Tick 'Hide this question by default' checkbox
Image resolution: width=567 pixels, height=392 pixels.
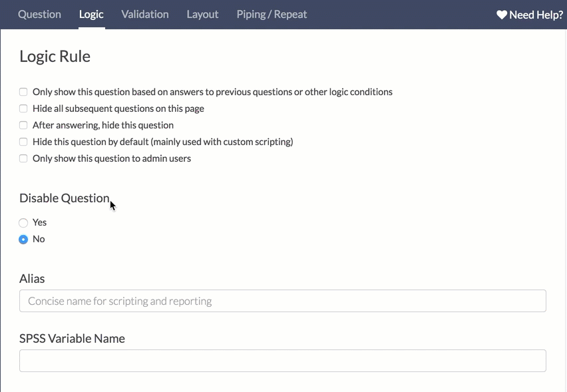click(23, 142)
